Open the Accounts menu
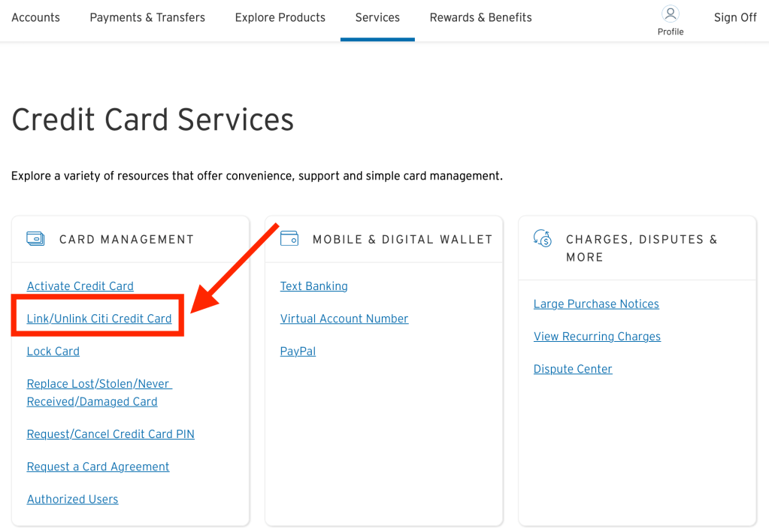The width and height of the screenshot is (769, 532). tap(35, 17)
